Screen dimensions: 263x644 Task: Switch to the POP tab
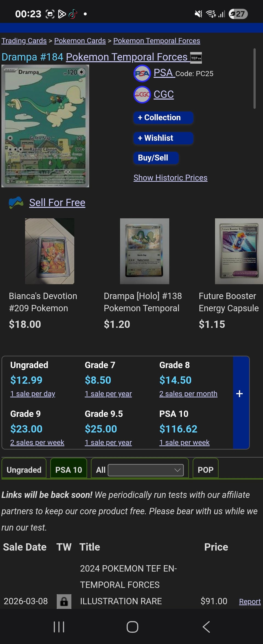[x=205, y=470]
